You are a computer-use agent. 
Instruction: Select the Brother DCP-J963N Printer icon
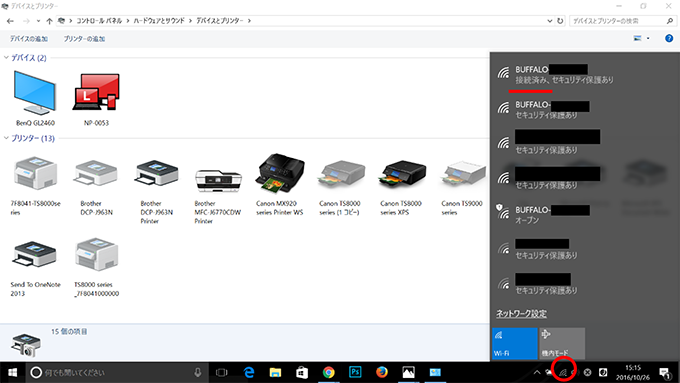click(x=157, y=191)
